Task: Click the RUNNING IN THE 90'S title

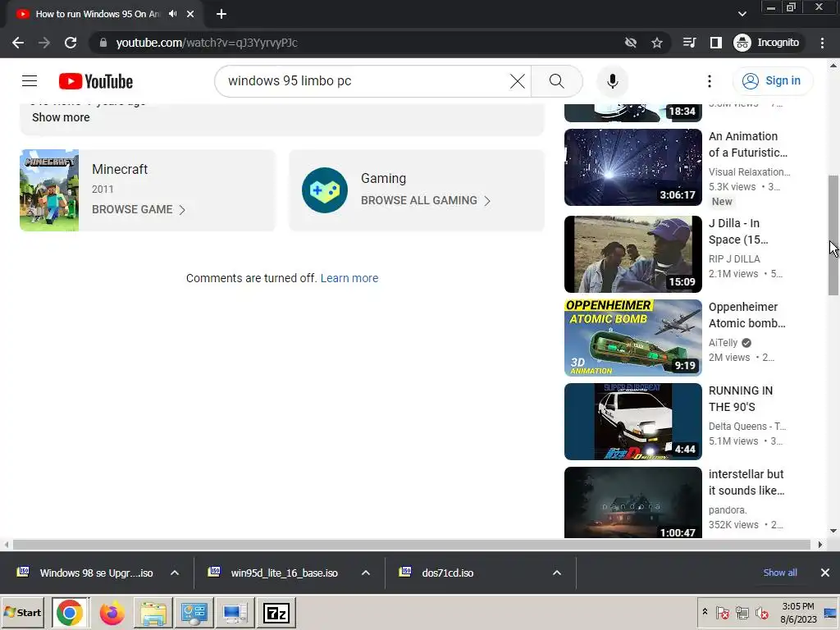Action: click(x=741, y=399)
